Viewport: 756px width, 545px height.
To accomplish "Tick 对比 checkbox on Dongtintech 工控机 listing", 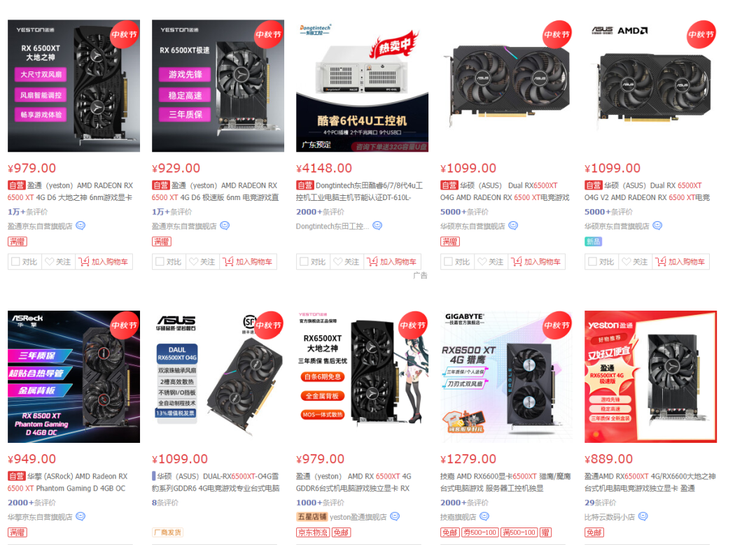I will (x=304, y=261).
